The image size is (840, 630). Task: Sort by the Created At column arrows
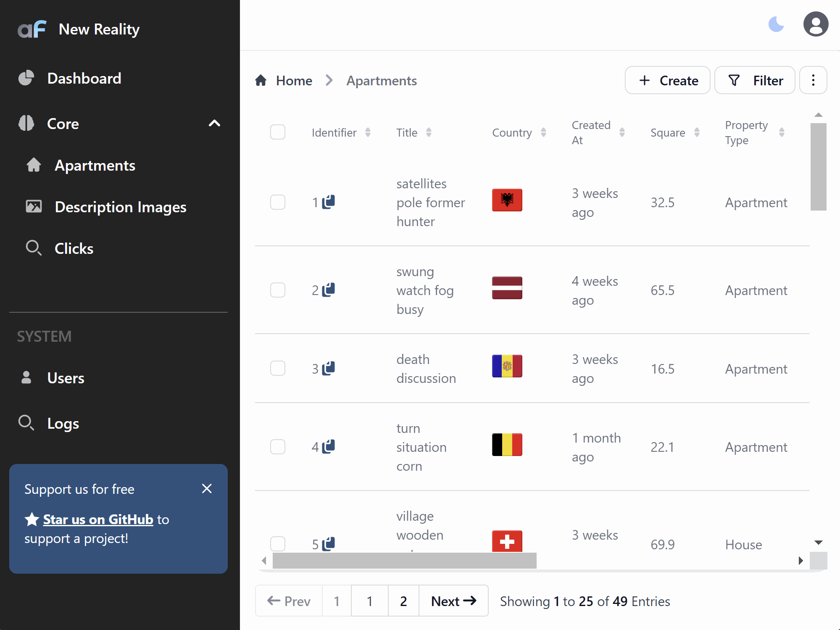tap(622, 132)
